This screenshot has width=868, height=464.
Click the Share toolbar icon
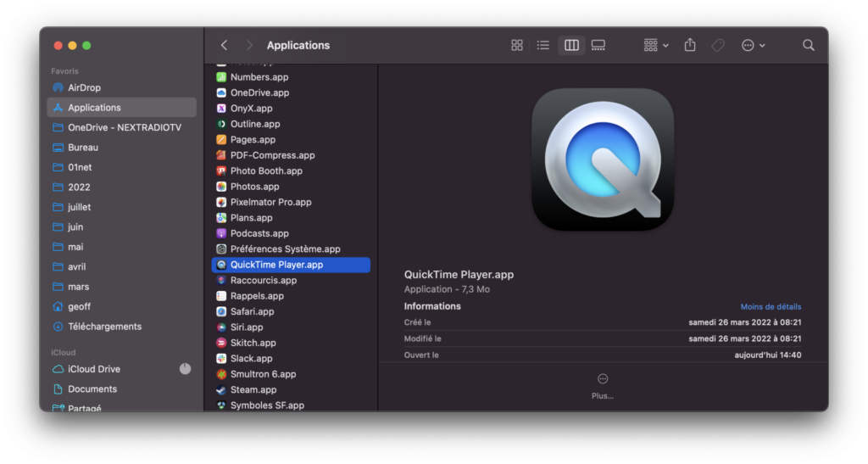point(690,45)
